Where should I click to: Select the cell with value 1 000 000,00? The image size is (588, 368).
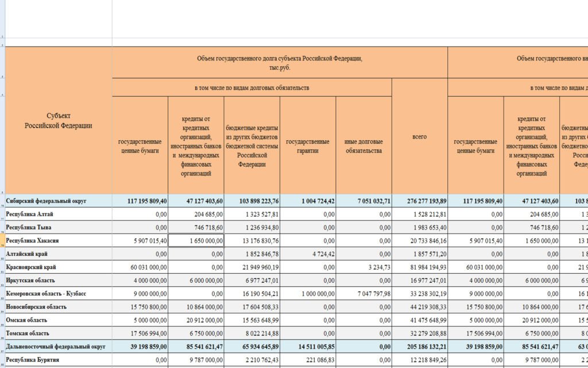click(308, 293)
